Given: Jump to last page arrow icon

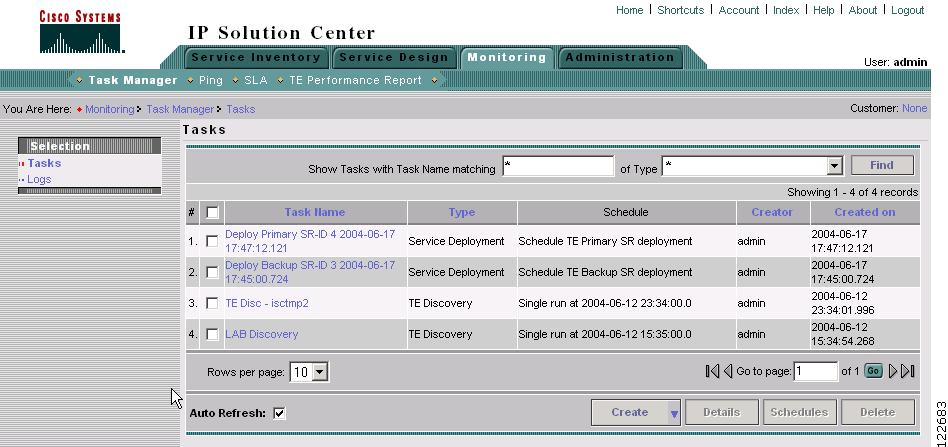Looking at the screenshot, I should coord(907,371).
